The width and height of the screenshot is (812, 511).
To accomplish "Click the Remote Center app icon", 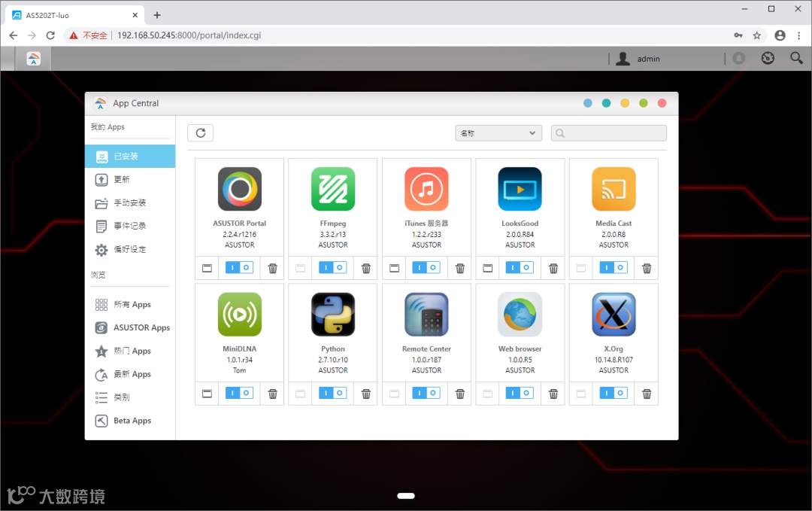I will point(426,314).
